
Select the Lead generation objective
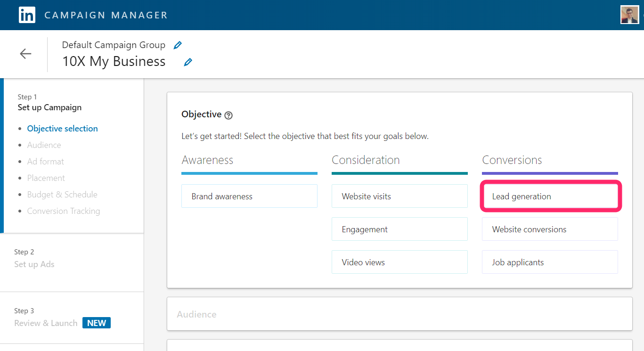(x=550, y=196)
